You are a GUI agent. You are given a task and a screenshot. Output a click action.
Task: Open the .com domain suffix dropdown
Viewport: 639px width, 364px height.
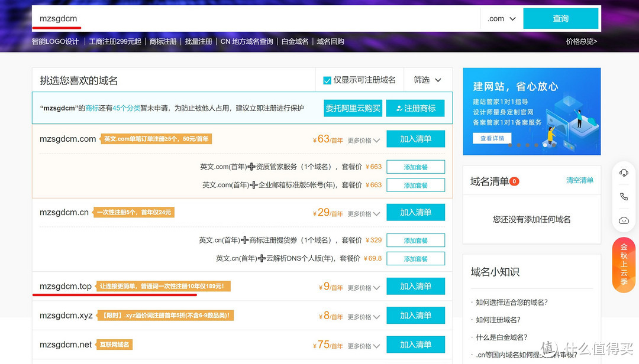point(501,18)
